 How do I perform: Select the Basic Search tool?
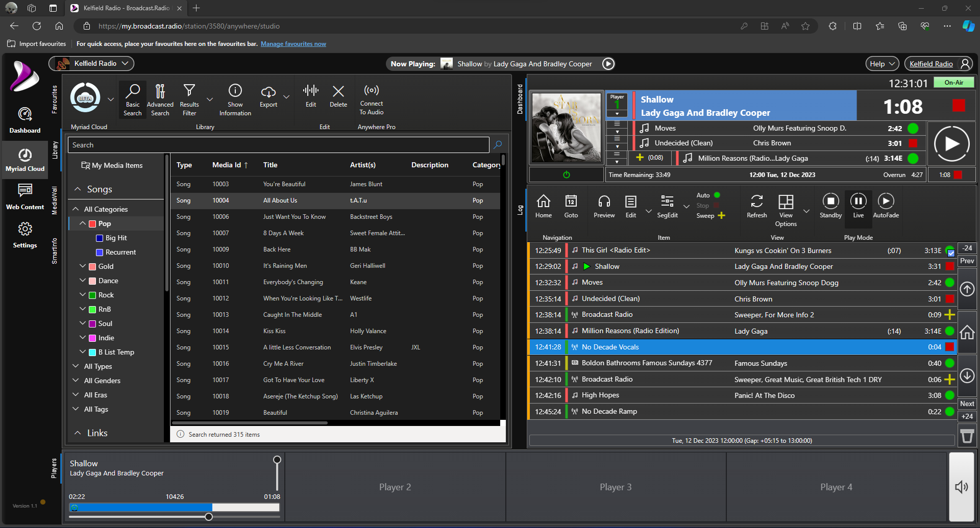coord(132,99)
